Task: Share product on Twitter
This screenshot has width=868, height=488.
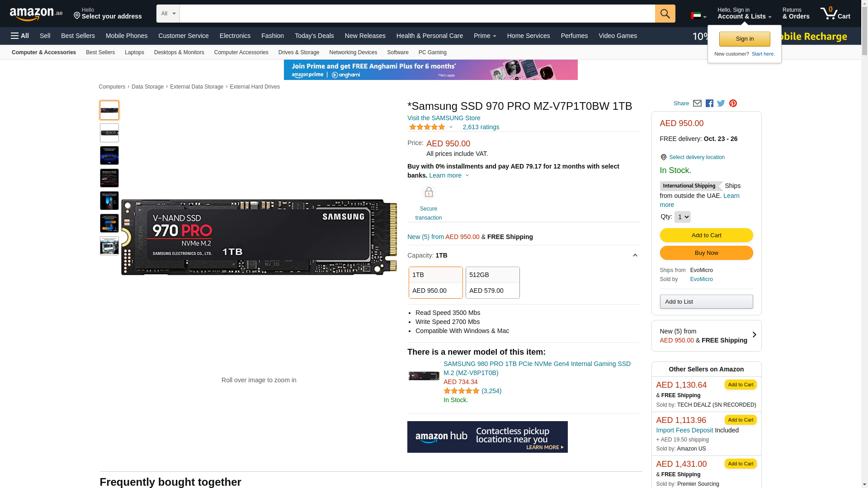Action: pyautogui.click(x=721, y=103)
